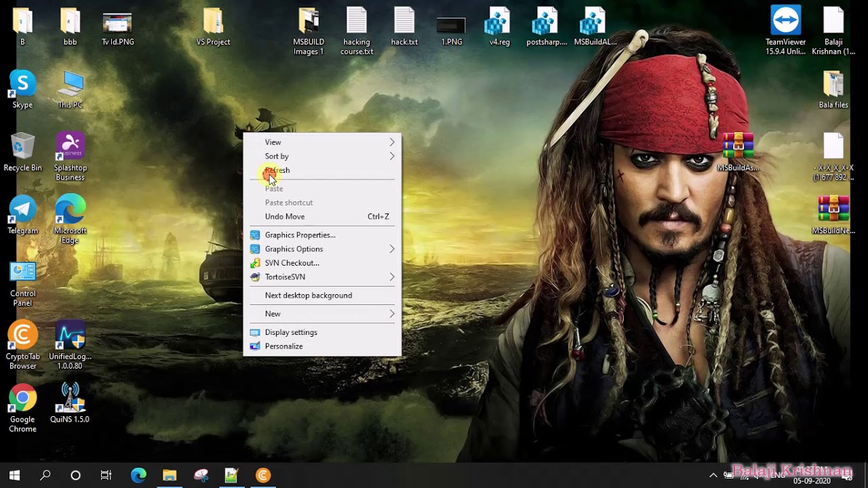
Task: Select the postsharp registry file icon
Action: (547, 22)
